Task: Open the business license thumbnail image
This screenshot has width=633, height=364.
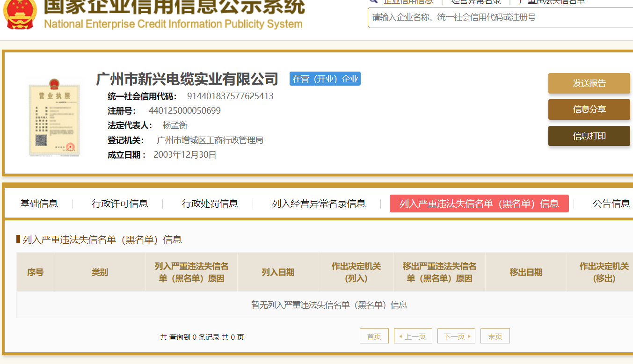Action: pyautogui.click(x=54, y=117)
